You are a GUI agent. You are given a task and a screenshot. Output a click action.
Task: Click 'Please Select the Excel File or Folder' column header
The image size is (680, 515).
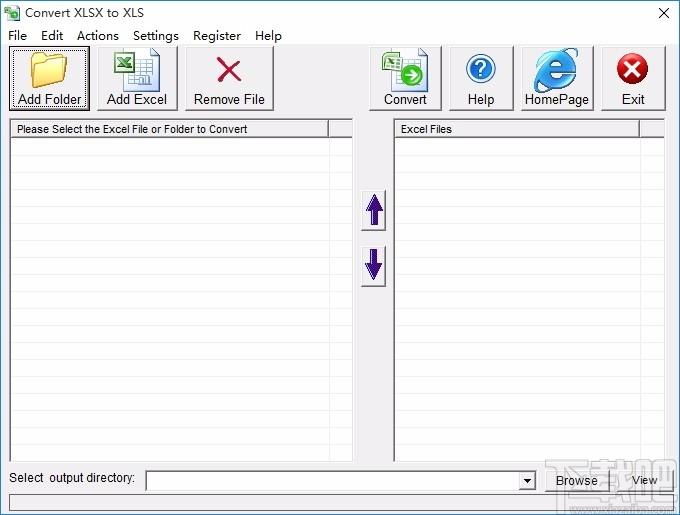pos(170,129)
